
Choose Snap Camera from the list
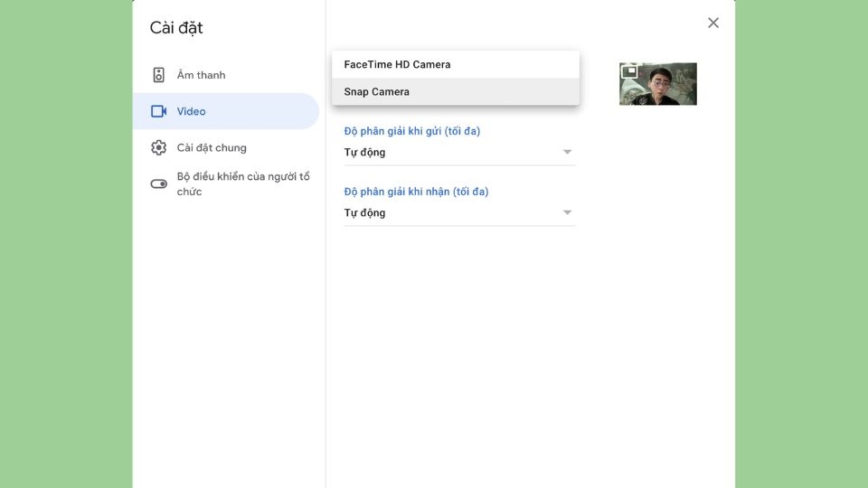456,91
